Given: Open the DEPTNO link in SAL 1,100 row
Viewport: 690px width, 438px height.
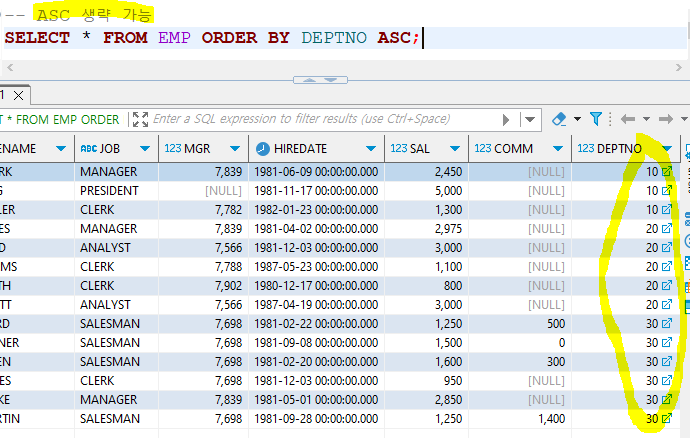Looking at the screenshot, I should (667, 266).
